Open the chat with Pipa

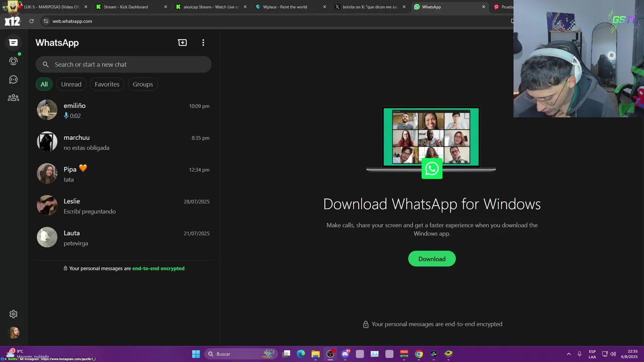tap(123, 174)
